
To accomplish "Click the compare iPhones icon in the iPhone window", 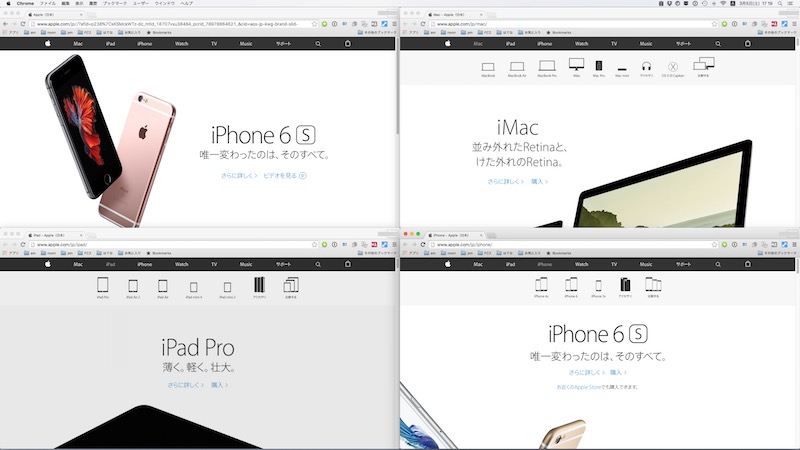I will point(653,287).
